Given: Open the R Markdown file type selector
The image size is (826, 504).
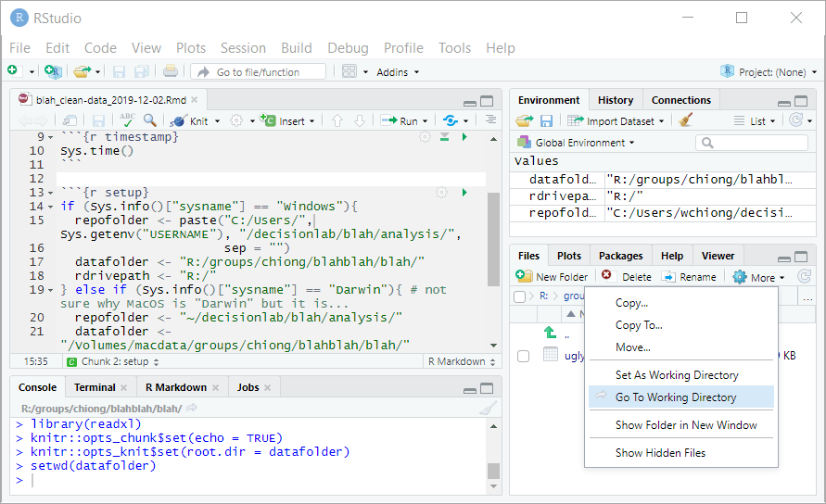Looking at the screenshot, I should [x=462, y=362].
